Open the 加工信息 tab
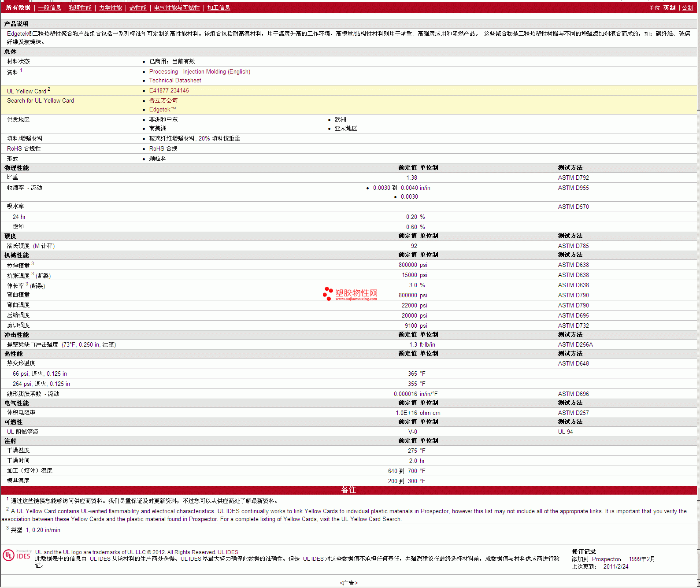The image size is (700, 588). (x=219, y=8)
